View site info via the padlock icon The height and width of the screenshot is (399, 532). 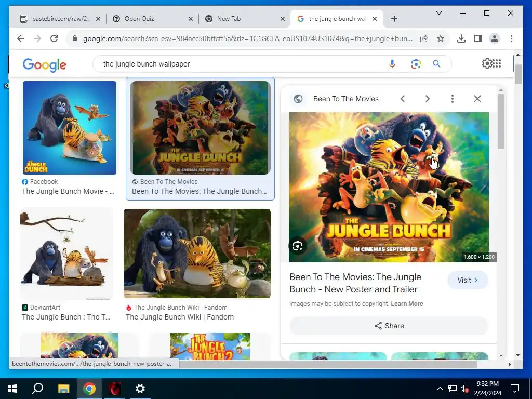click(75, 38)
